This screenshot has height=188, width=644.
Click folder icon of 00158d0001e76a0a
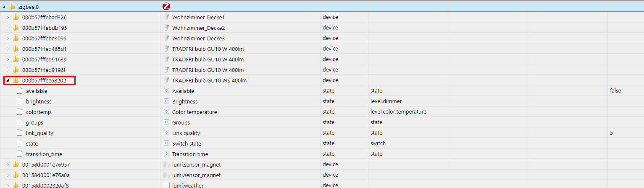[x=16, y=175]
